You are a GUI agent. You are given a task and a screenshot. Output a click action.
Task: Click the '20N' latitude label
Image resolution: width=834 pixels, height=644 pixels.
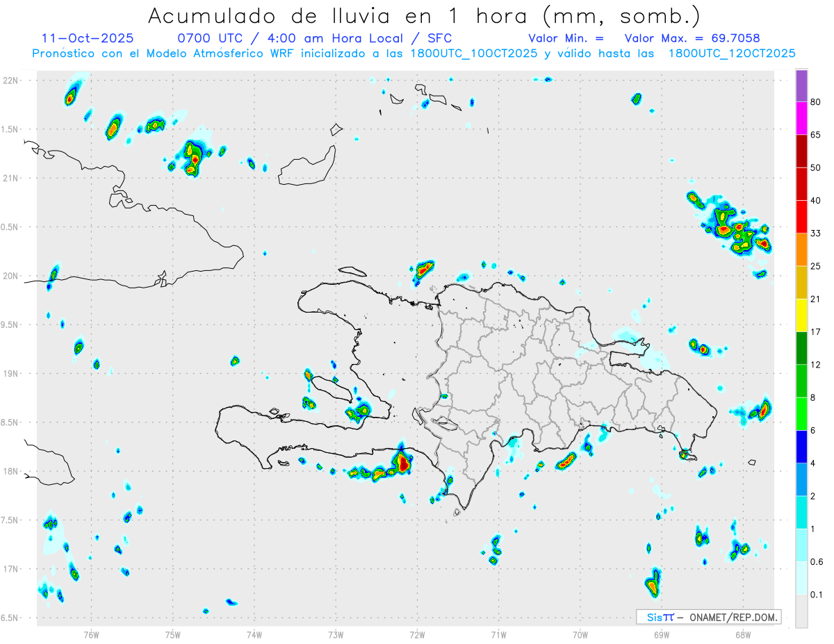point(10,276)
